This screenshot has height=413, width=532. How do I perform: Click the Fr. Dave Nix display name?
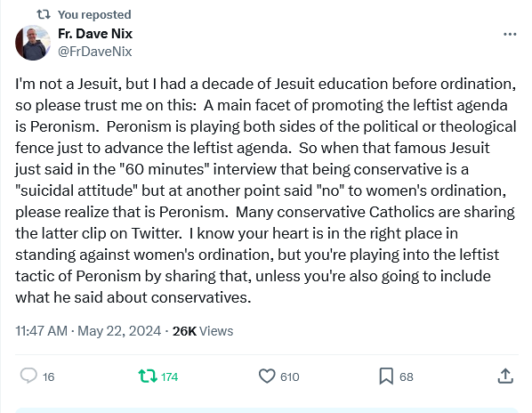[x=95, y=34]
